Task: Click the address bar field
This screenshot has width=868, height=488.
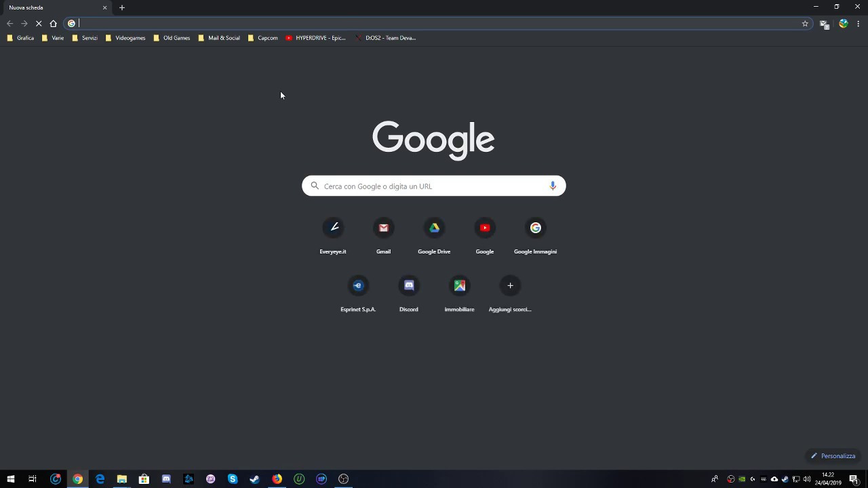Action: pos(437,23)
